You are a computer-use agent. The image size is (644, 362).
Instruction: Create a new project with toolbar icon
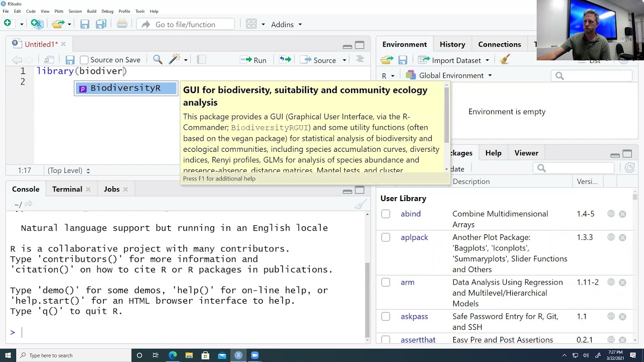pos(36,24)
